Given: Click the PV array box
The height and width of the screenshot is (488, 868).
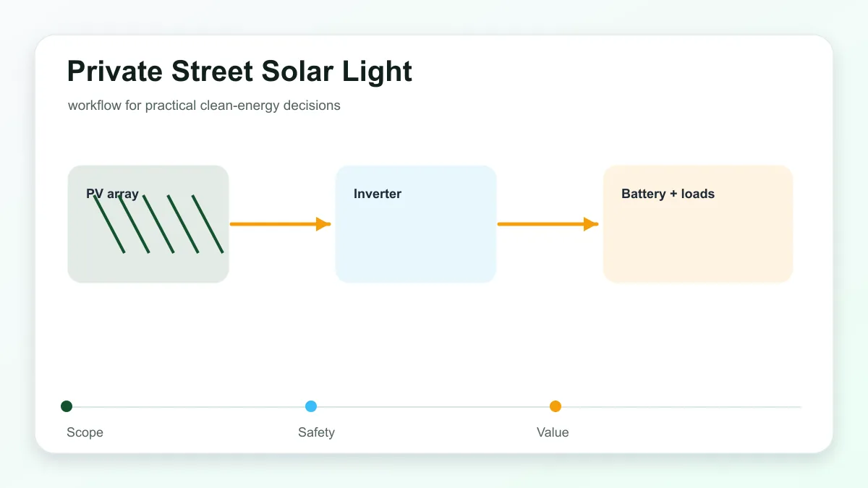Looking at the screenshot, I should click(148, 224).
